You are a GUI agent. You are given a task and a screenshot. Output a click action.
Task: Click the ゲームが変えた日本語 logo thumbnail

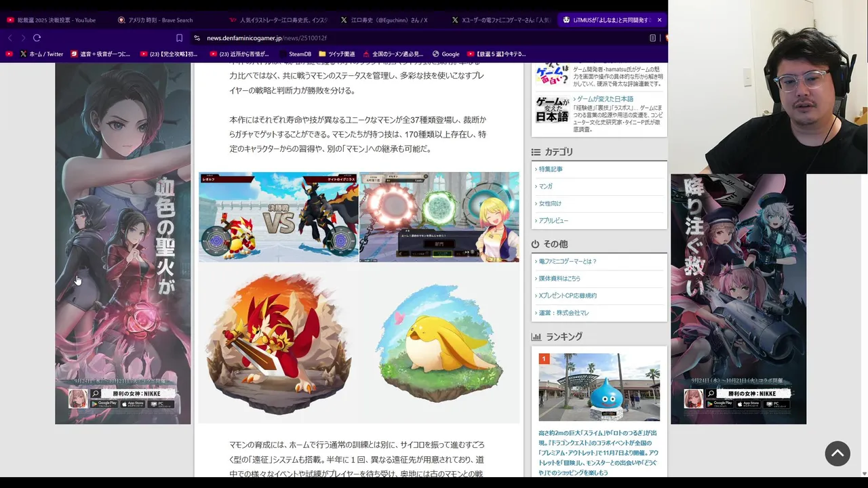point(552,110)
